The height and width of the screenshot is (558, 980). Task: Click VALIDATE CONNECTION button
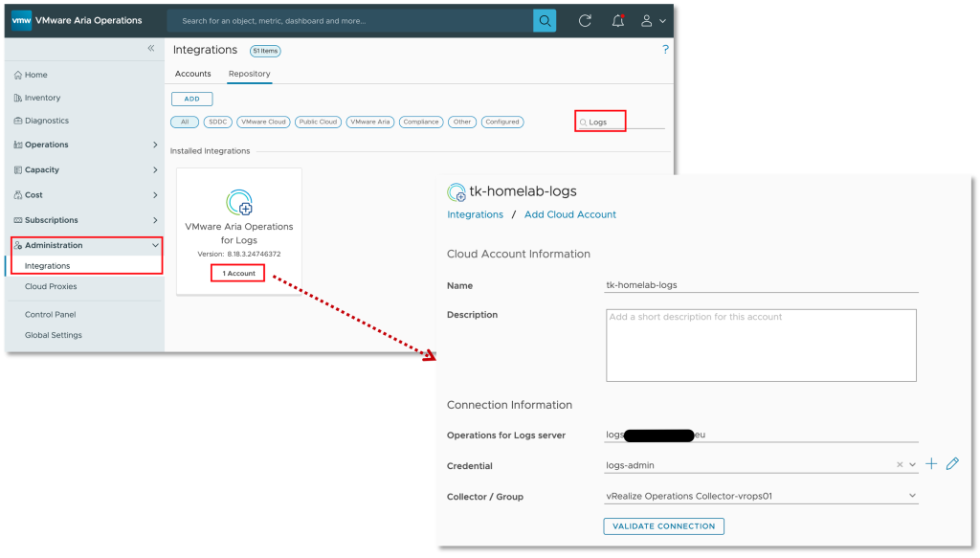664,526
